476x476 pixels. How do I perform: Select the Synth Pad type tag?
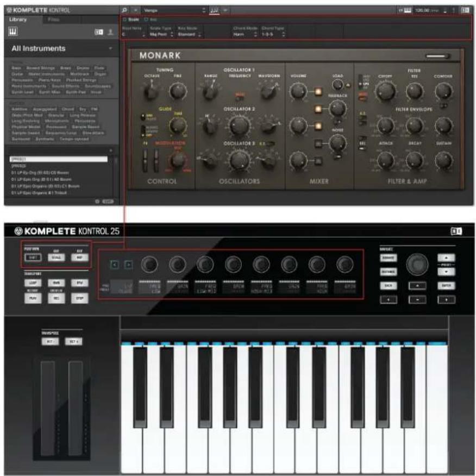[x=76, y=92]
